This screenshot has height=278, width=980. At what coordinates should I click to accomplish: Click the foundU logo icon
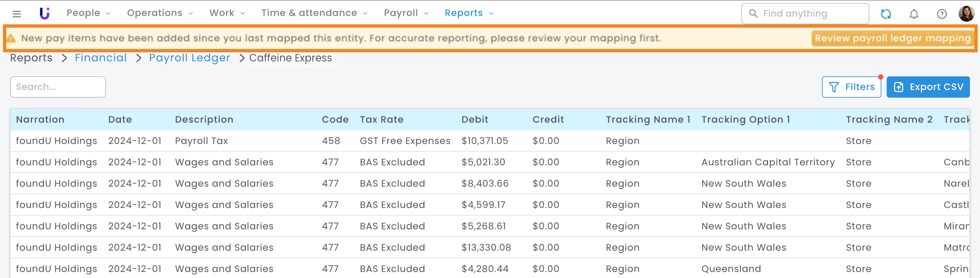pos(44,13)
